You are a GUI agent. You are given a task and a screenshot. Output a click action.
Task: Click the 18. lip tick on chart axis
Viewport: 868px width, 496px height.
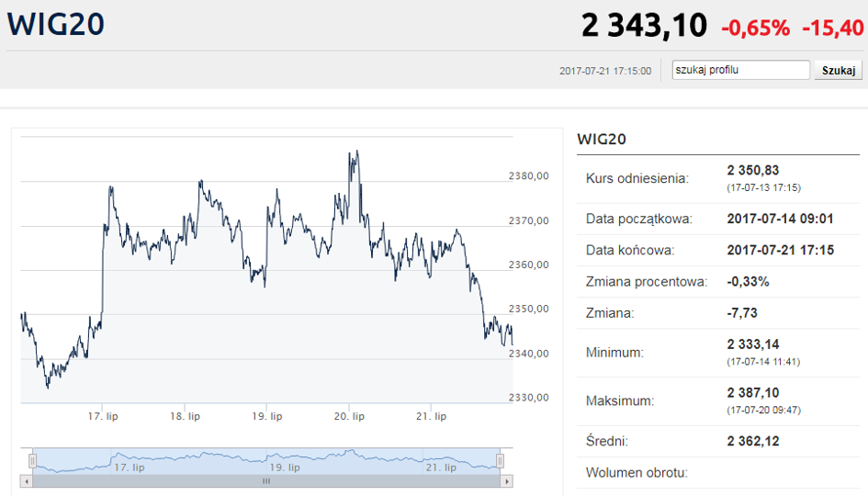point(185,416)
